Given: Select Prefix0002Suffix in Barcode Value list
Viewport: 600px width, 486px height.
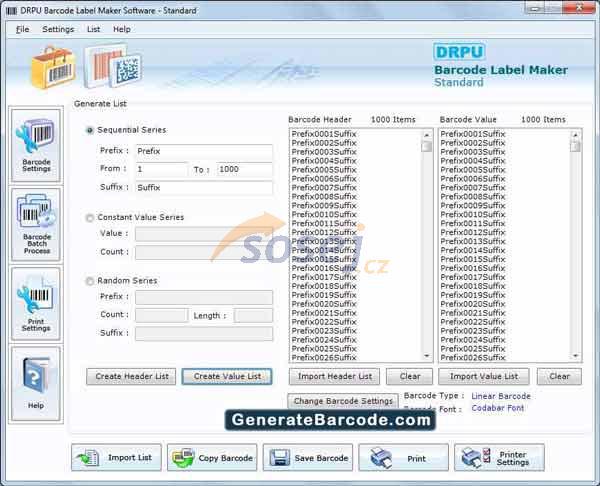Looking at the screenshot, I should coord(473,143).
